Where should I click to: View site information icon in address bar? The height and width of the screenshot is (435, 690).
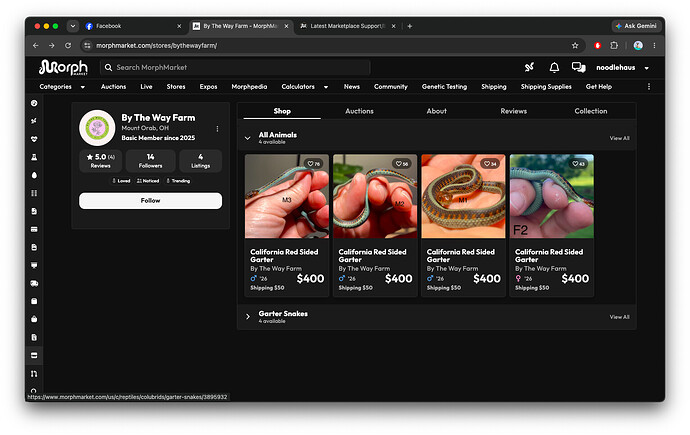(x=87, y=45)
